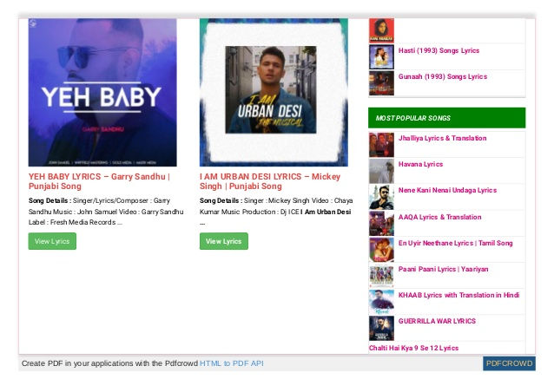Click the Havana song thumbnail
The image size is (554, 392).
[381, 171]
